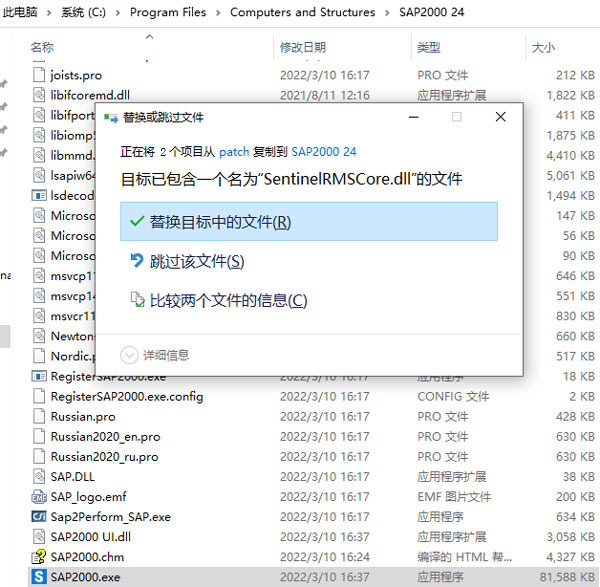Screen dimensions: 600x587
Task: Click the 编译的 HTML 帮... type cell
Action: tap(465, 557)
